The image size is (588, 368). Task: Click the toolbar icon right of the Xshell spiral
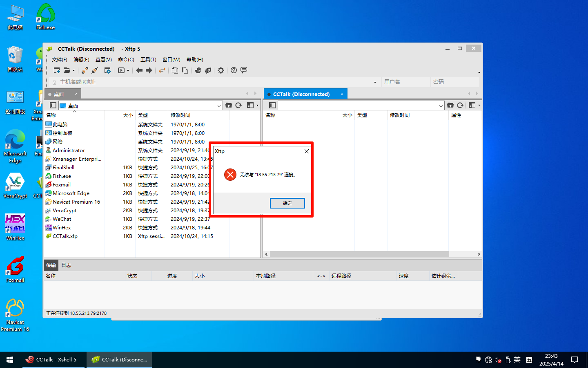pos(208,70)
